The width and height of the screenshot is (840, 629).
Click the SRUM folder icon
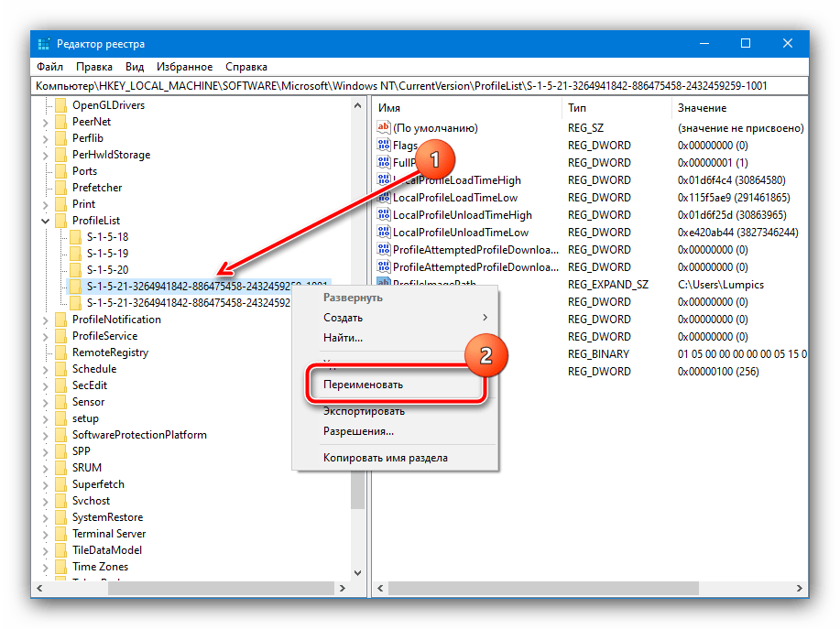(61, 468)
